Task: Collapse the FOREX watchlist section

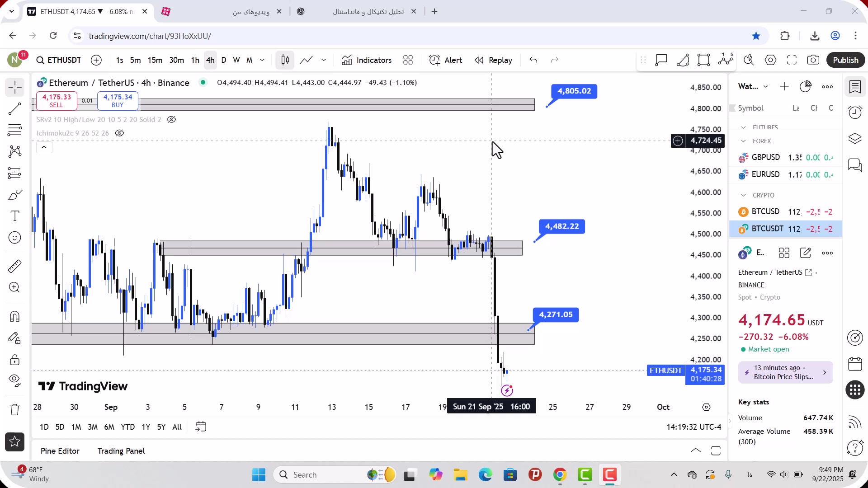Action: tap(743, 141)
